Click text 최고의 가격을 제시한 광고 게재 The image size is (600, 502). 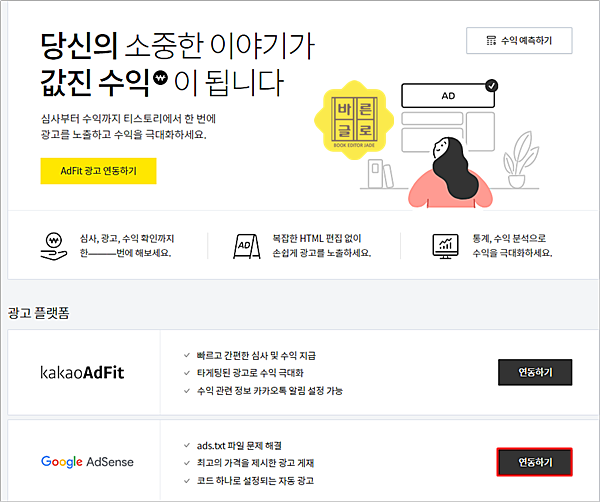255,463
